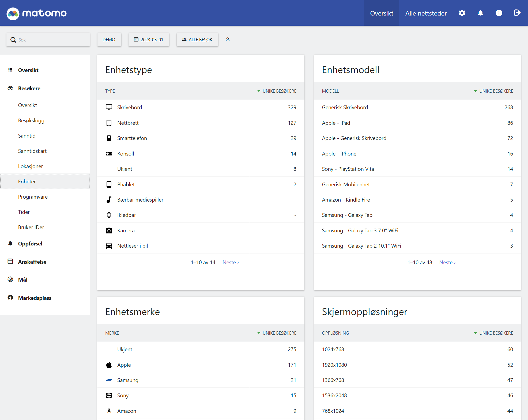Open the ALLE BESØK segment selector
Screen dimensions: 528x420
pyautogui.click(x=197, y=40)
